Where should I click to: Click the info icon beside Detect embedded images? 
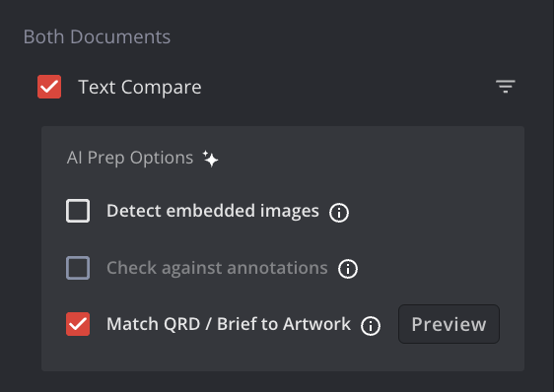[x=339, y=213]
